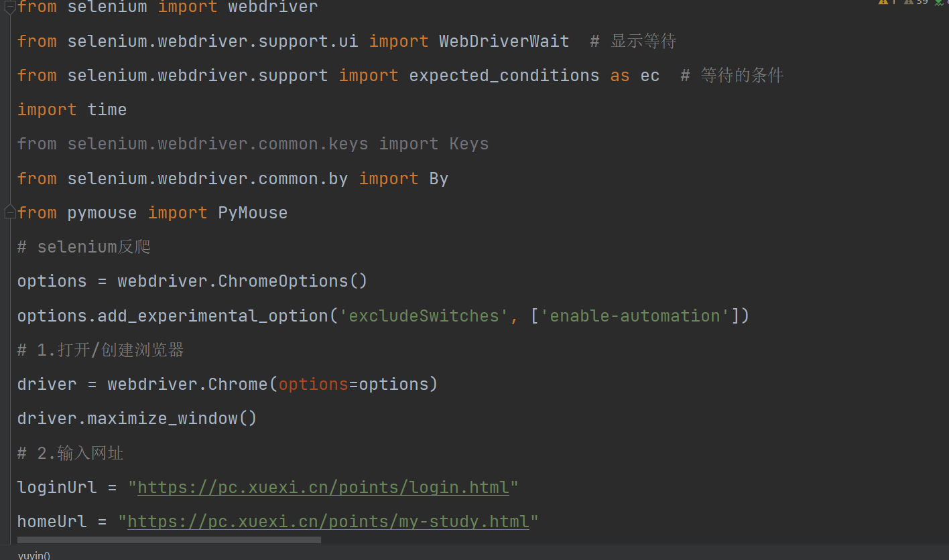The height and width of the screenshot is (560, 949).
Task: Click 'driver' in the driver = webdriver.Chrome line
Action: (47, 384)
